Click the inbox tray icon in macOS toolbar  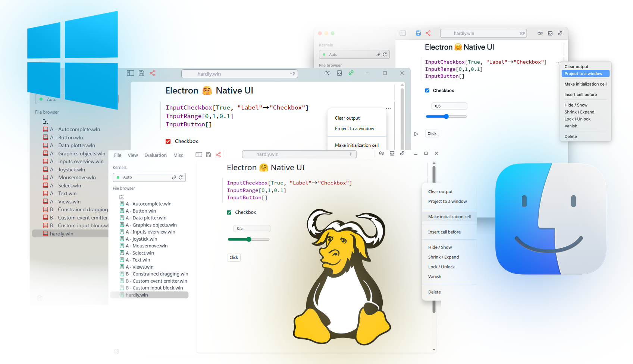pos(550,33)
